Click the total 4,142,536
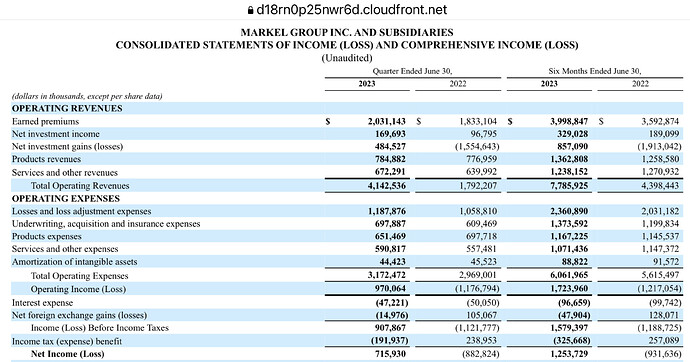 click(x=387, y=186)
